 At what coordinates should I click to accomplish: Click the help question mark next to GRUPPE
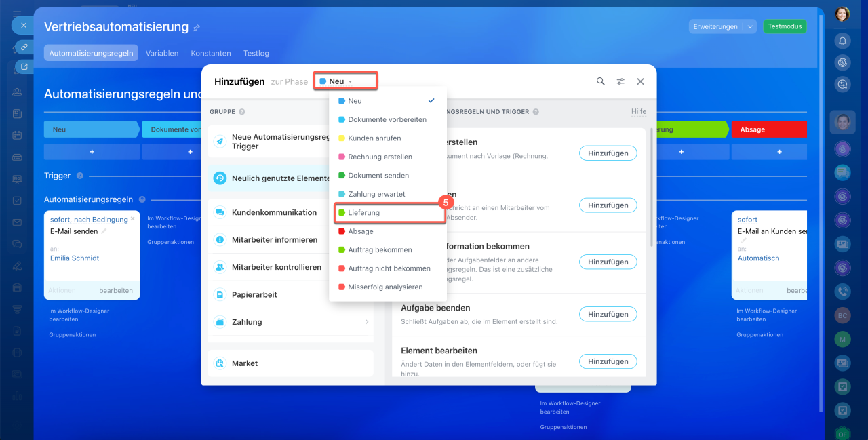point(242,112)
